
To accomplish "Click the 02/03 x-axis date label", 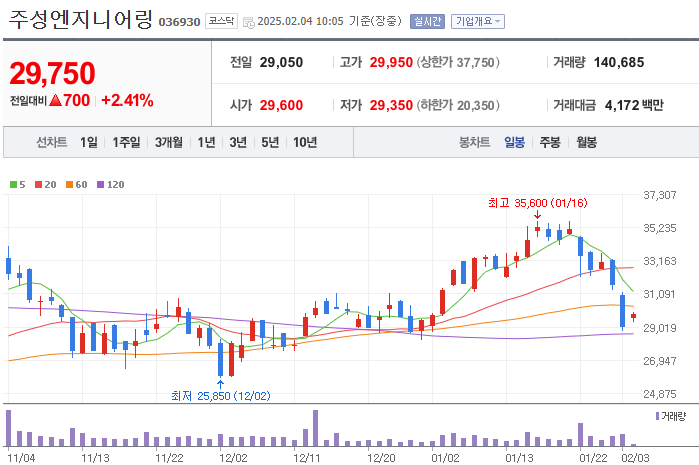I will click(x=635, y=458).
